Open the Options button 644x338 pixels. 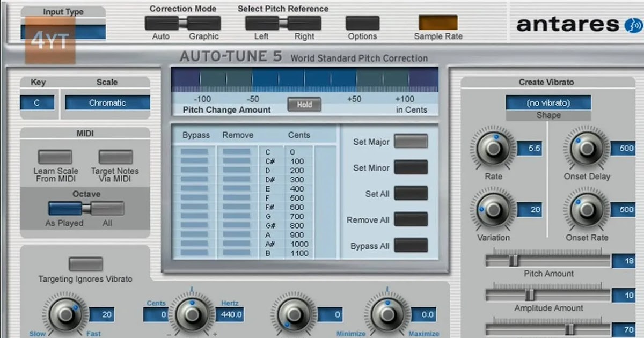[x=362, y=23]
